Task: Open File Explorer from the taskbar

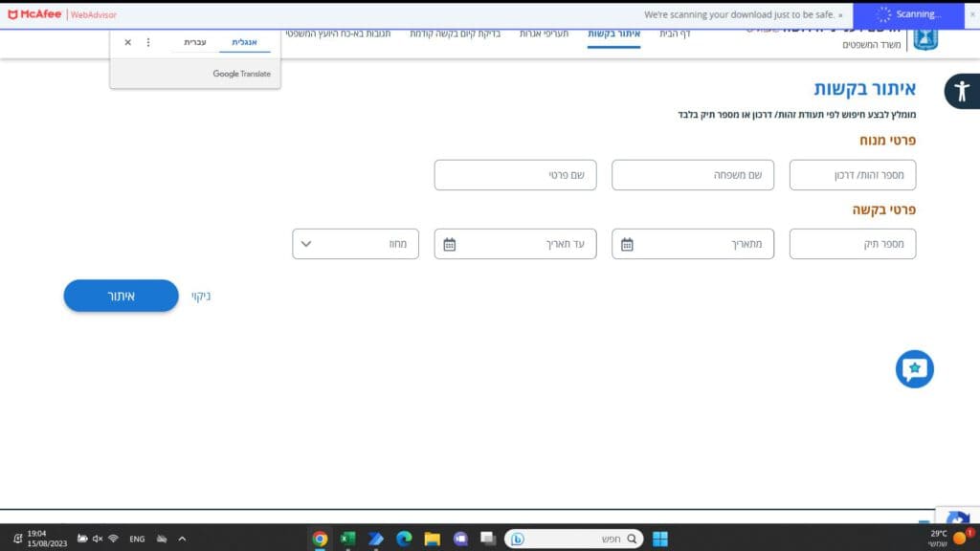Action: point(432,539)
